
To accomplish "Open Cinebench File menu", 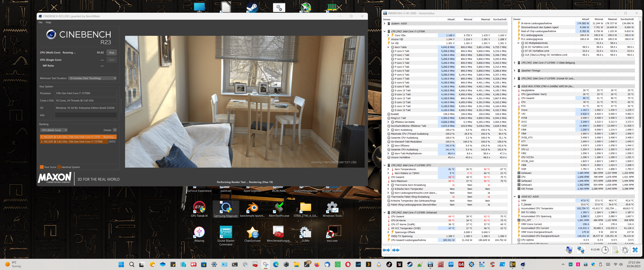I will click(40, 22).
